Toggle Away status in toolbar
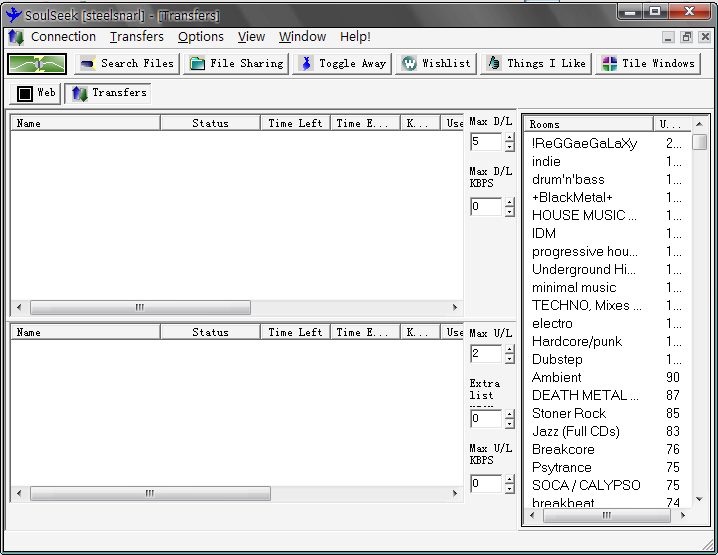The image size is (718, 555). pyautogui.click(x=342, y=64)
